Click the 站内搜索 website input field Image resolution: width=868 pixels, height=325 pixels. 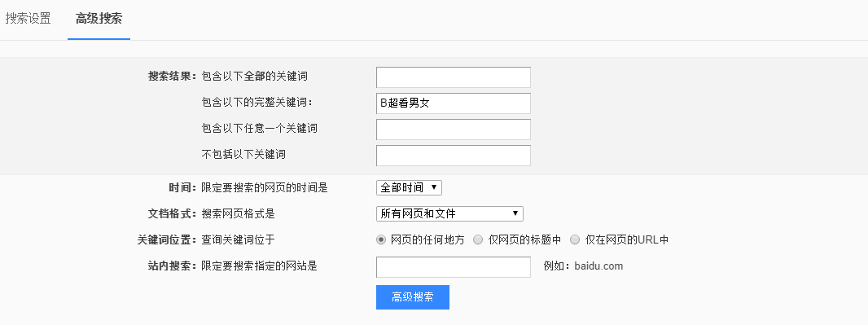tap(454, 267)
